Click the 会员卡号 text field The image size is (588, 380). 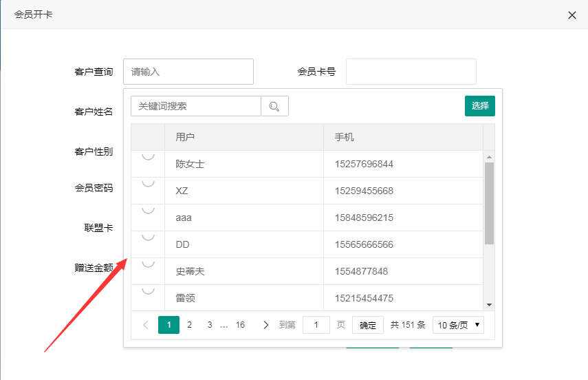pyautogui.click(x=411, y=72)
